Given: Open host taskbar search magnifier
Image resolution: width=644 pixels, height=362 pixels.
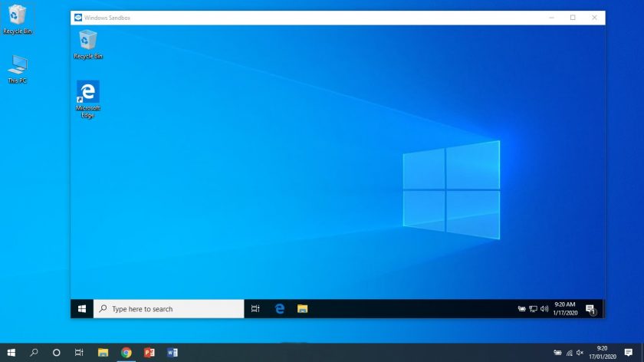Looking at the screenshot, I should pyautogui.click(x=34, y=353).
